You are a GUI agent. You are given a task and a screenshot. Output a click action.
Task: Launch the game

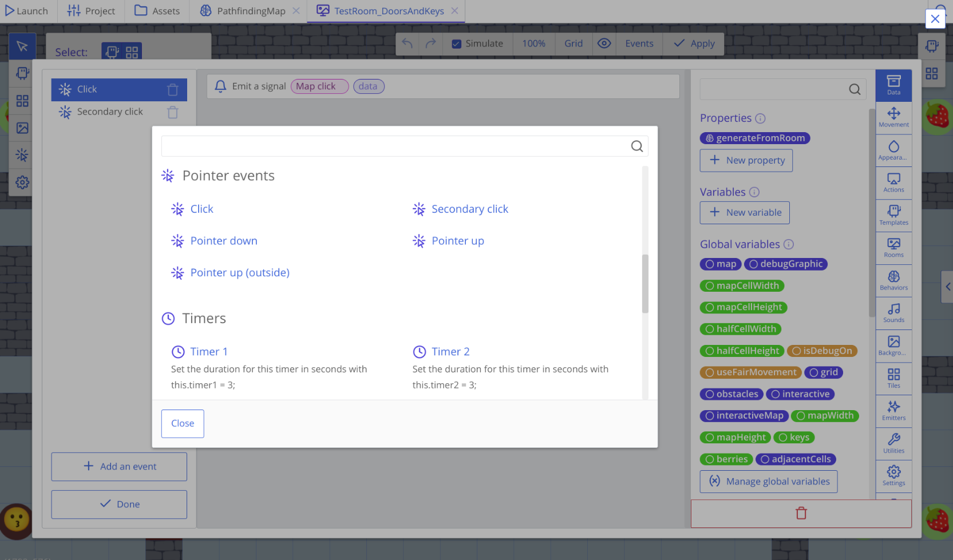click(x=27, y=11)
